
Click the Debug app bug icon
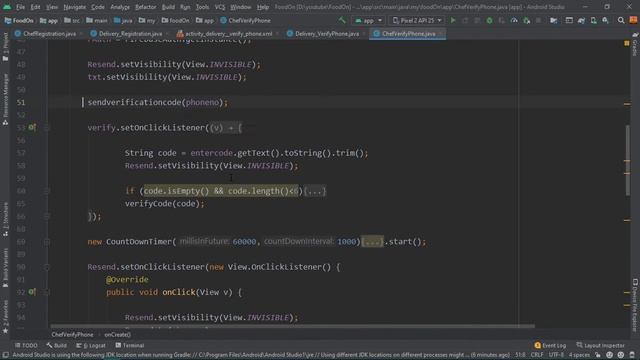tap(489, 20)
